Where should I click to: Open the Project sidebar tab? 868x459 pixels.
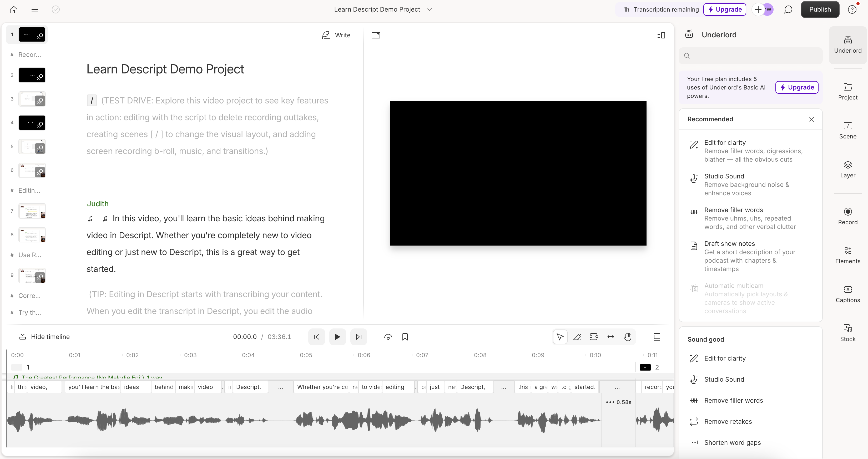tap(847, 91)
